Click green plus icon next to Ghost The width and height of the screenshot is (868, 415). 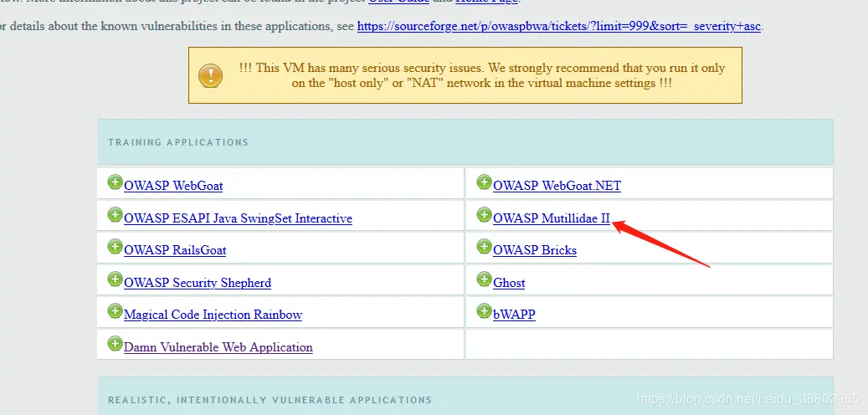tap(485, 279)
